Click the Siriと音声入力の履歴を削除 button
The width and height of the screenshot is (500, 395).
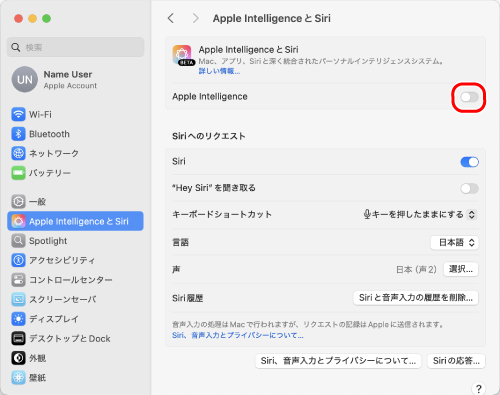(416, 298)
